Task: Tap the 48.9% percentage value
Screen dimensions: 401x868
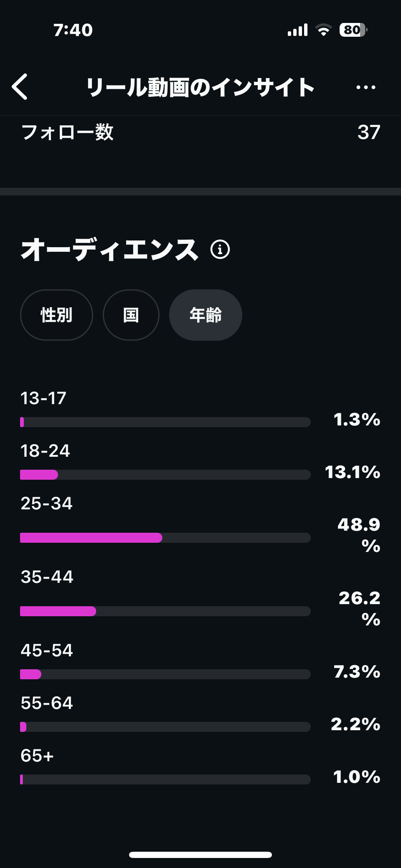Action: [359, 535]
